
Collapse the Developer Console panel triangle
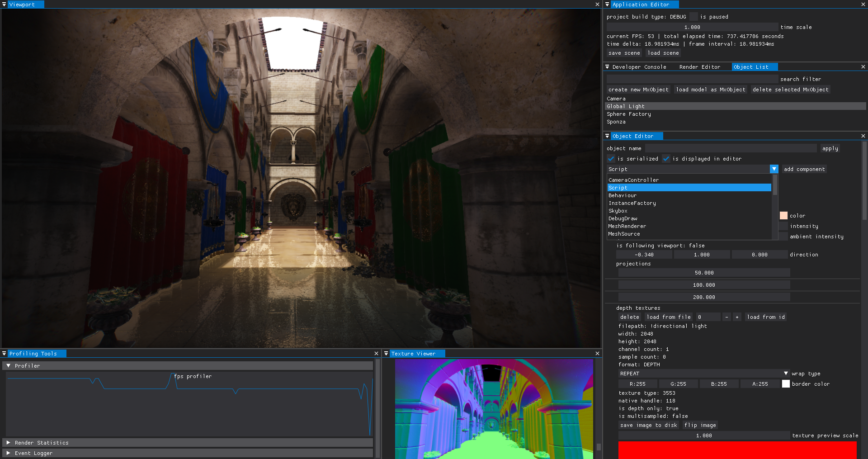[x=607, y=67]
